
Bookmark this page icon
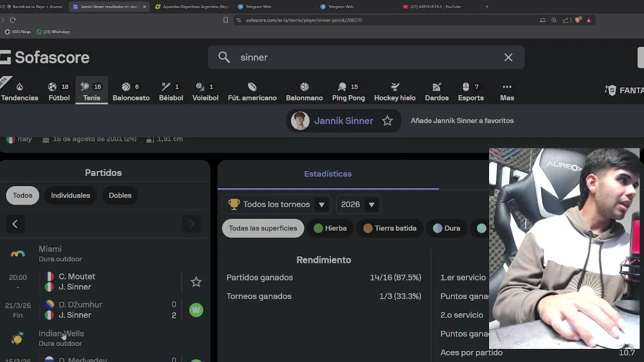click(225, 20)
